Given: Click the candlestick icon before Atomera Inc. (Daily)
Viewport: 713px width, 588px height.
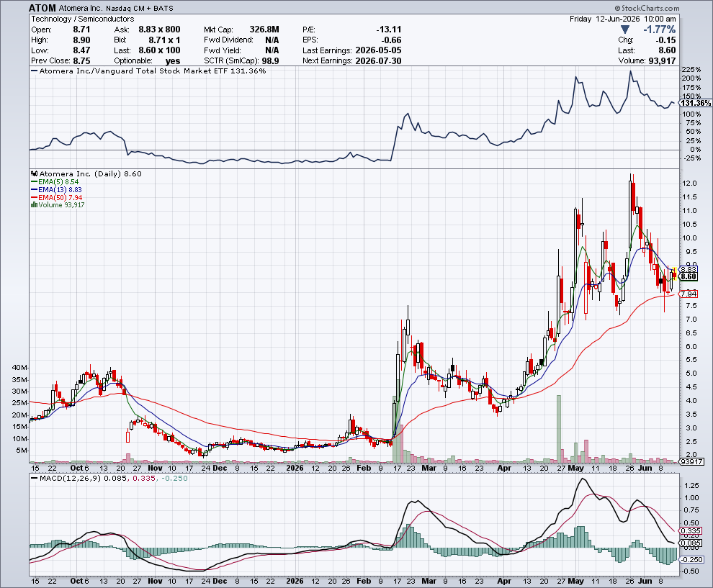Looking at the screenshot, I should point(34,173).
